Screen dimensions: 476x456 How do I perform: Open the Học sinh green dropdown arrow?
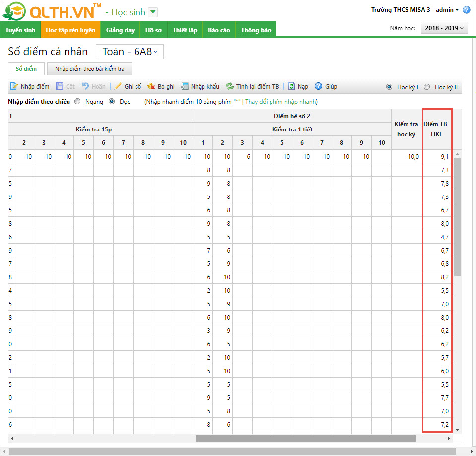coord(153,12)
